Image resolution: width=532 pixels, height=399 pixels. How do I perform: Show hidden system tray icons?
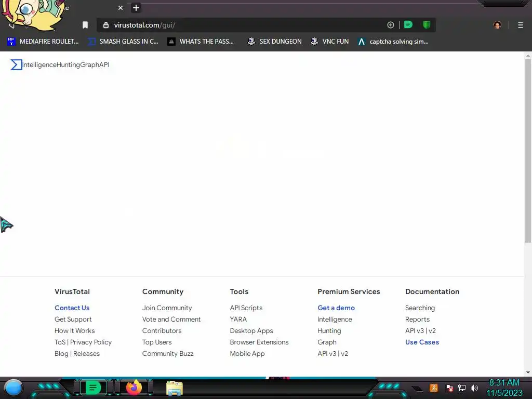[x=418, y=388]
